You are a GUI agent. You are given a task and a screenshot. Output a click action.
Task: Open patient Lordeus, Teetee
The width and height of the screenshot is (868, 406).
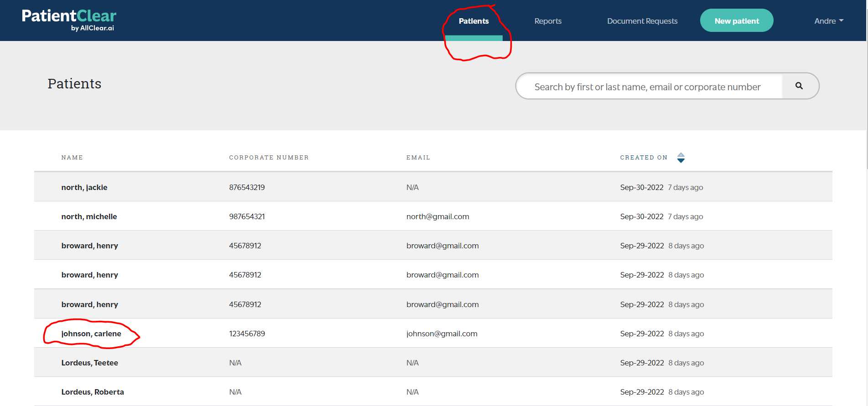coord(90,363)
